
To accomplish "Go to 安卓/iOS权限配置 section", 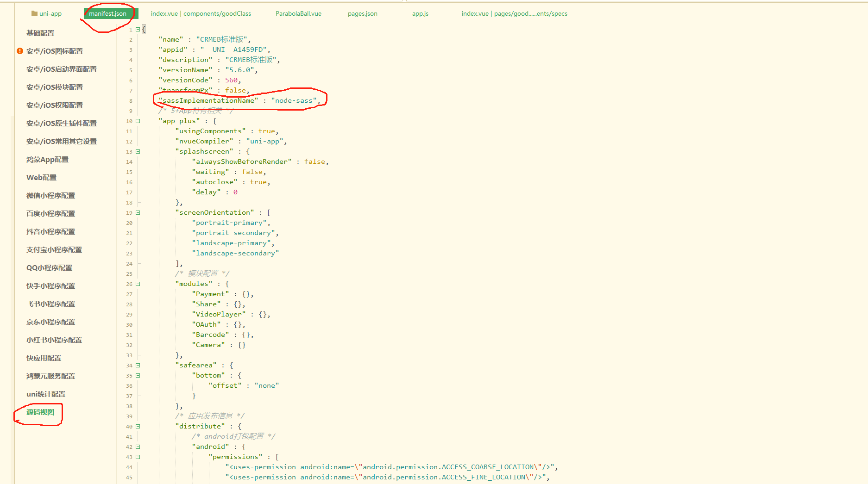I will tap(55, 105).
